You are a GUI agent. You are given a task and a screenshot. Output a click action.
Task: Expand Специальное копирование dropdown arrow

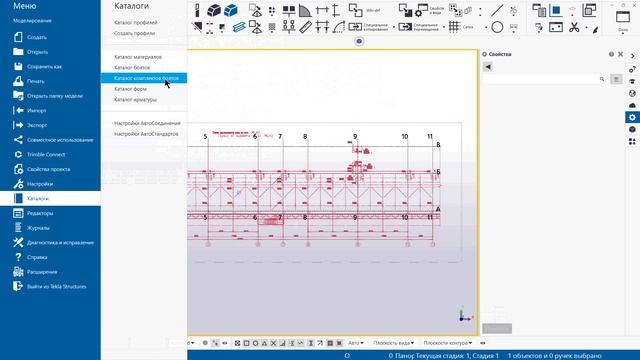click(393, 27)
